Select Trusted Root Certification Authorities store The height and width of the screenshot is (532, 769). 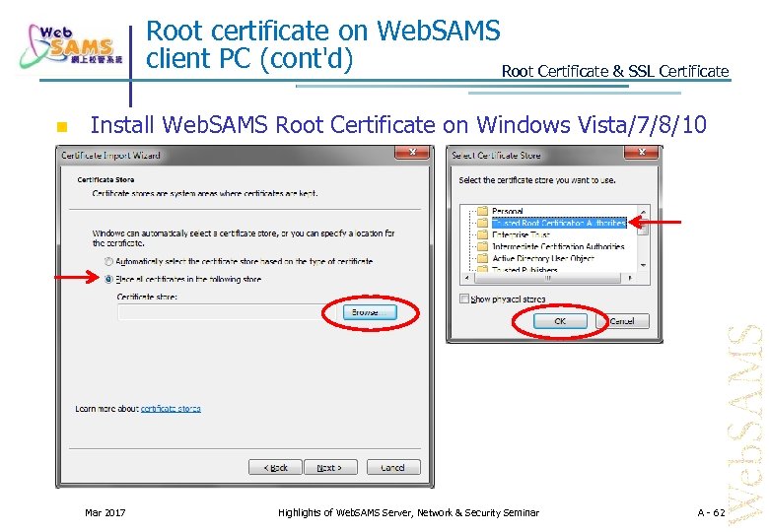(559, 223)
